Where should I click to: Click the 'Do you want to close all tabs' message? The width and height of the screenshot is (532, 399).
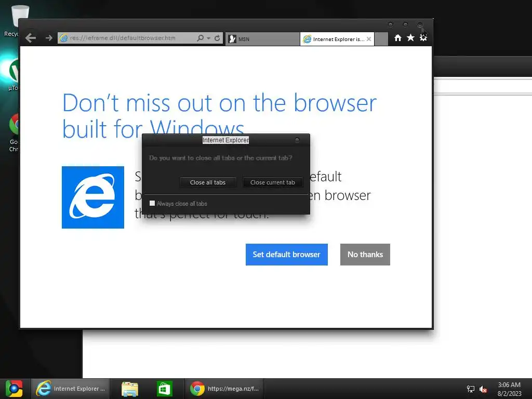tap(220, 158)
